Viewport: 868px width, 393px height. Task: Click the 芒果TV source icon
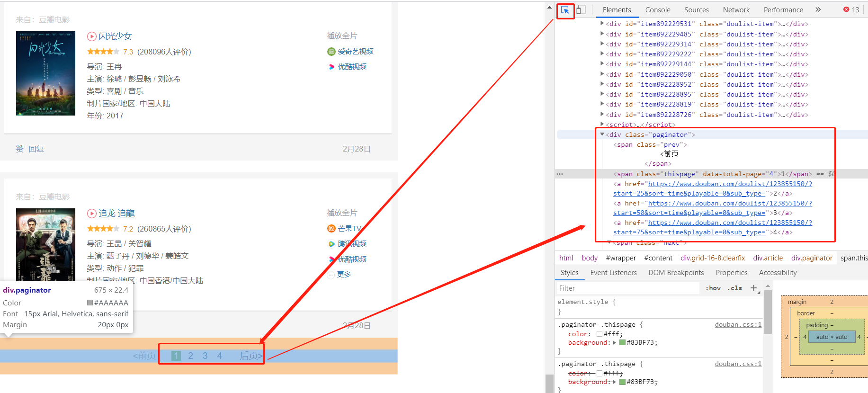coord(331,229)
